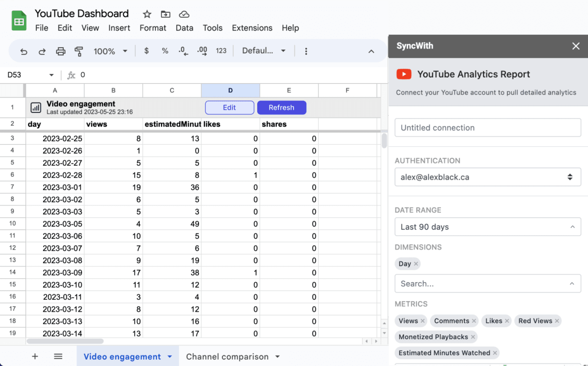Select the Paint format tool
Viewport: 588px width, 366px height.
78,51
